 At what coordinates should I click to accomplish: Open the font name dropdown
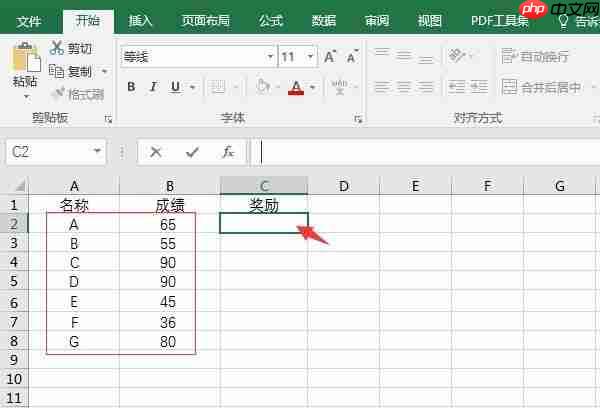[x=271, y=57]
